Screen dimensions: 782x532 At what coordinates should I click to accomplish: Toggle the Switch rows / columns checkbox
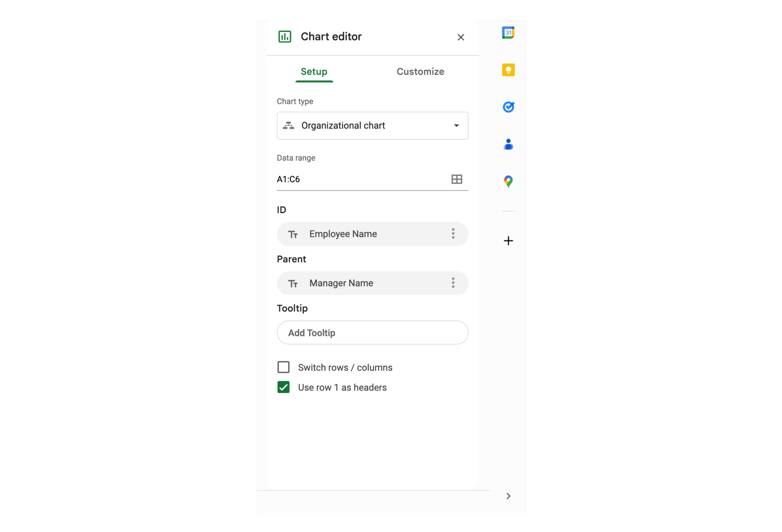click(x=284, y=367)
